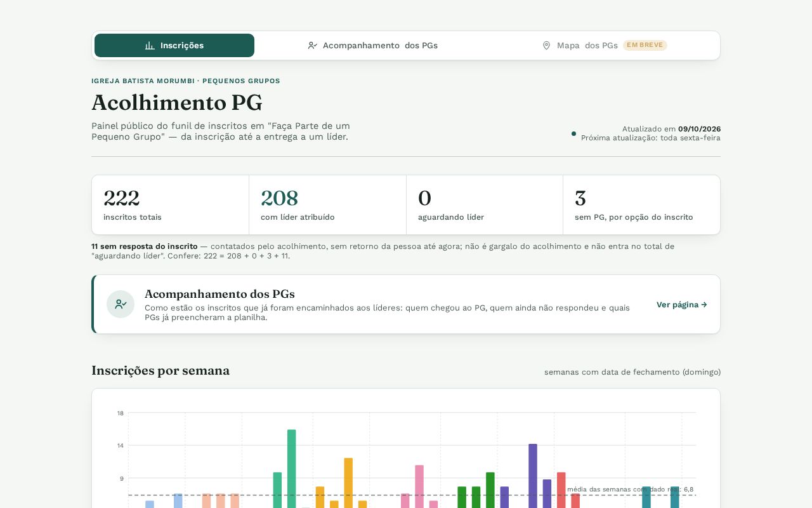Click the tallest teal-green bar in the chart
Viewport: 812px width, 508px height.
292,469
